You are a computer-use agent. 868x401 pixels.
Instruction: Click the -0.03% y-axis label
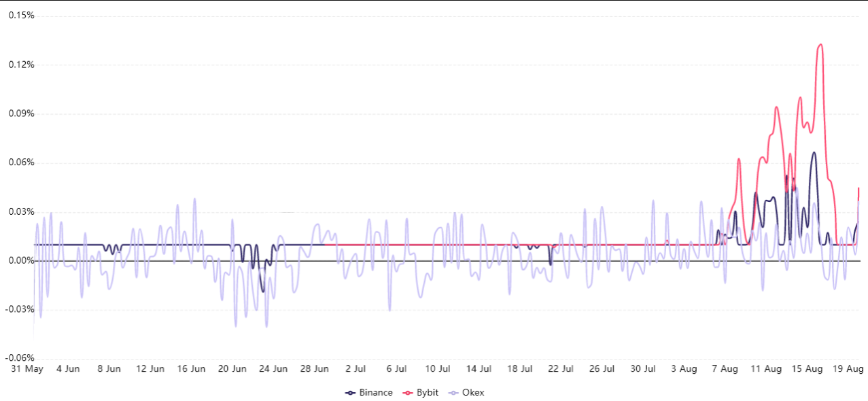pos(20,309)
